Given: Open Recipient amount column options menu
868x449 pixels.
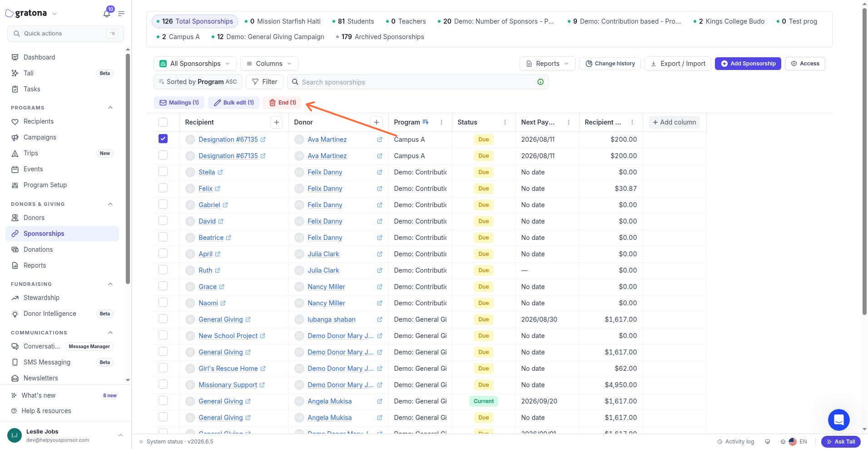Looking at the screenshot, I should tap(632, 122).
